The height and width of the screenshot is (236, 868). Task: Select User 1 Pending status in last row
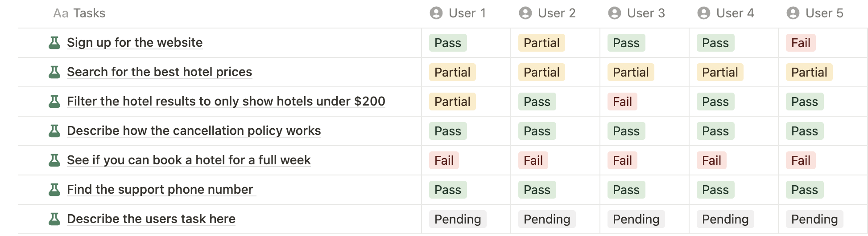click(458, 219)
